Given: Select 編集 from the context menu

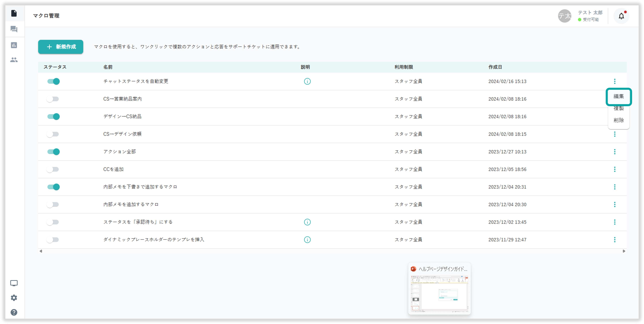Looking at the screenshot, I should 619,96.
